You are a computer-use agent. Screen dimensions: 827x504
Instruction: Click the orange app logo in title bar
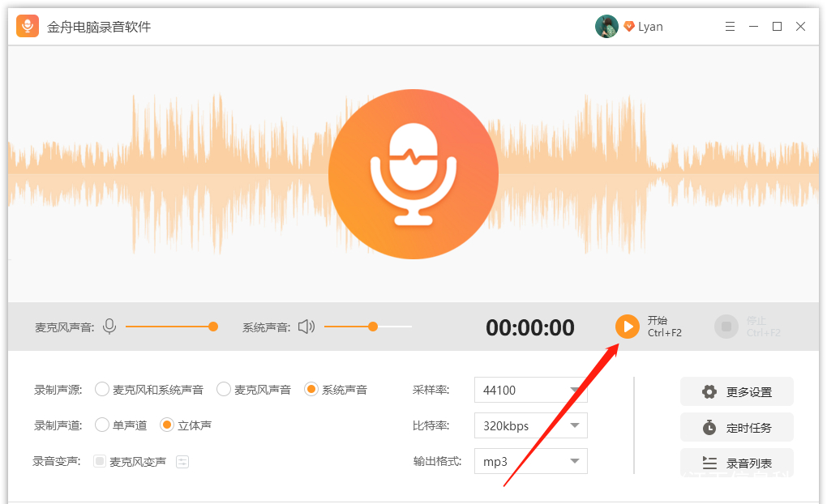tap(28, 26)
